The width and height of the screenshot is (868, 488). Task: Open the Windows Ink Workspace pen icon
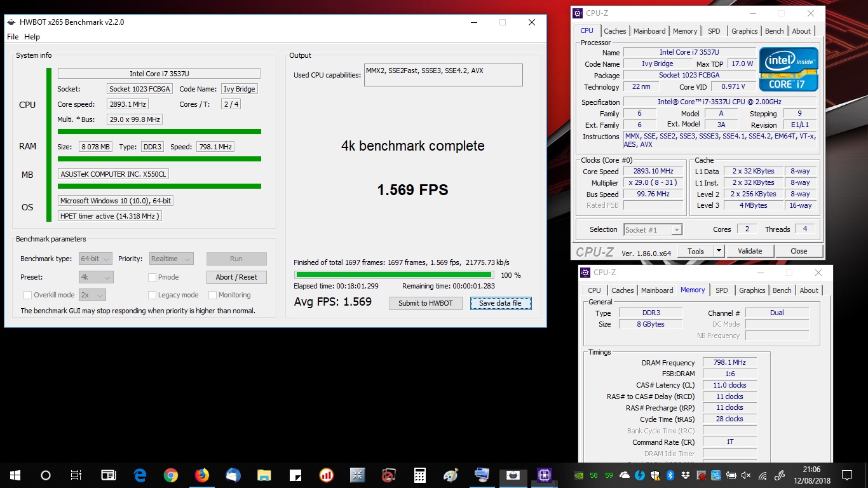pyautogui.click(x=778, y=475)
